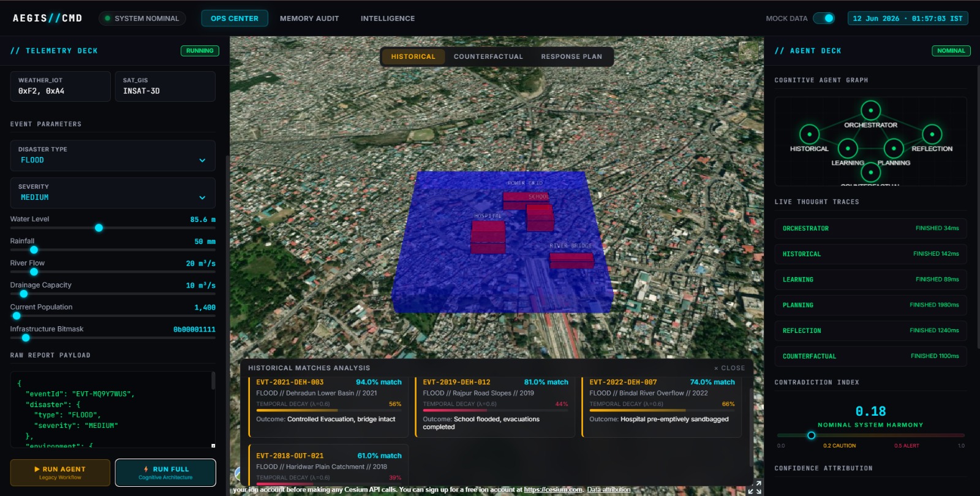Click the Telemetry Deck Running badge
Viewport: 980px width, 496px height.
click(x=200, y=51)
